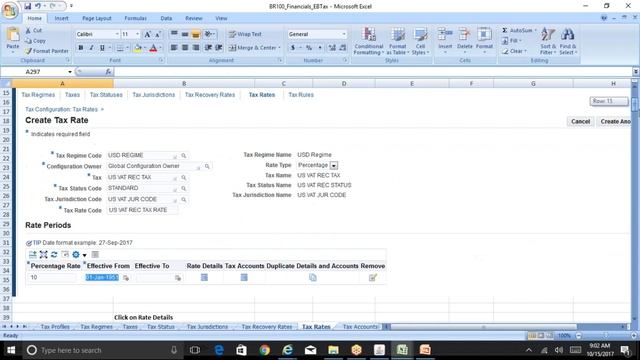Toggle Center horizontal alignment
This screenshot has width=640, height=360.
[x=185, y=48]
